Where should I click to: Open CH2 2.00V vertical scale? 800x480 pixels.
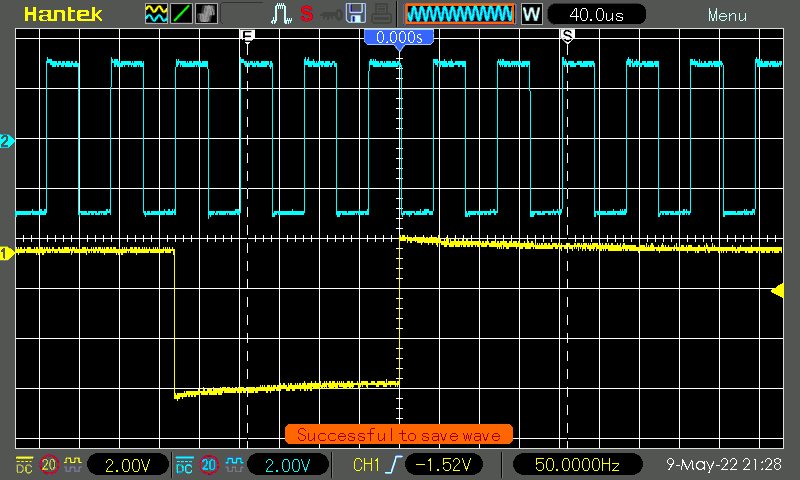288,465
